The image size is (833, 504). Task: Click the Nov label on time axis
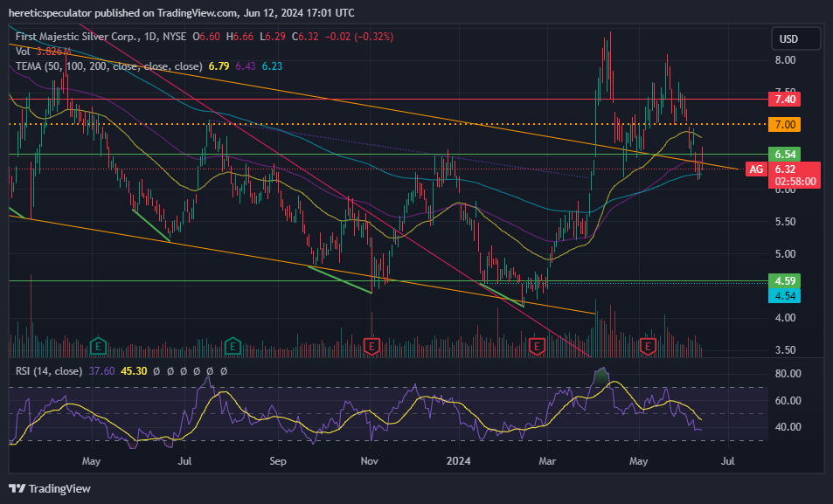(x=369, y=461)
